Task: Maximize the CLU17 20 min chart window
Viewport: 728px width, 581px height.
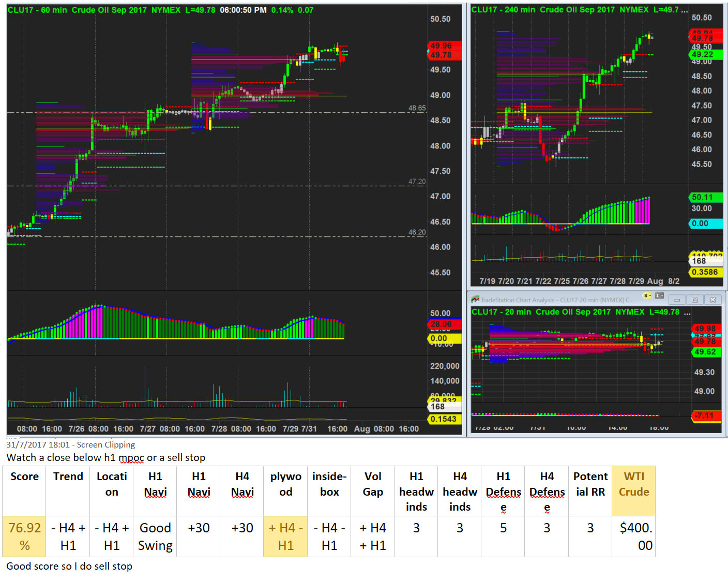Action: click(695, 300)
